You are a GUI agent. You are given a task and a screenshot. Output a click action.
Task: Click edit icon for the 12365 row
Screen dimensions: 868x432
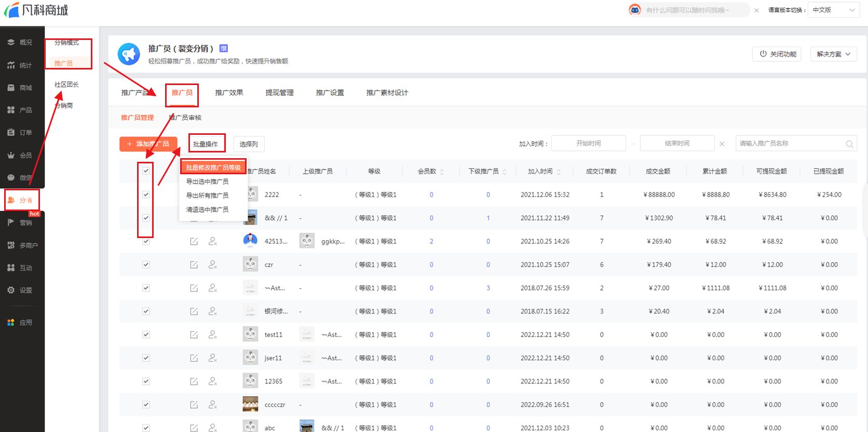[194, 381]
